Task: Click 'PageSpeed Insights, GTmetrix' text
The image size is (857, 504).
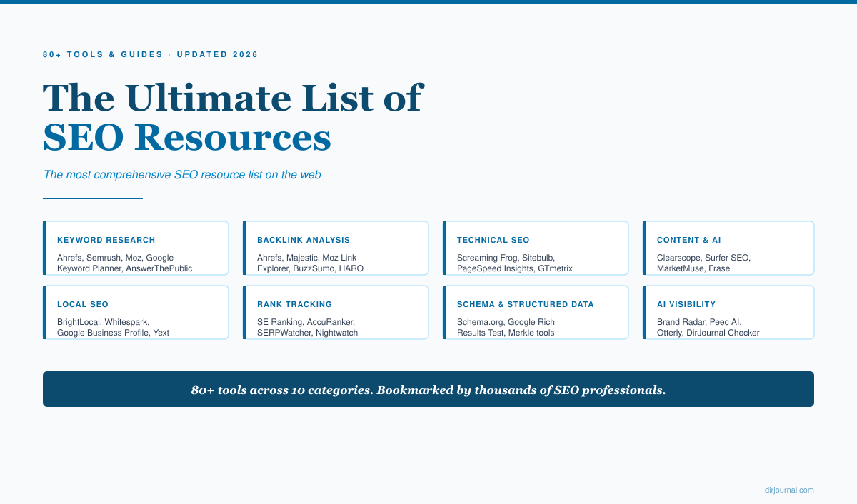Action: [515, 269]
